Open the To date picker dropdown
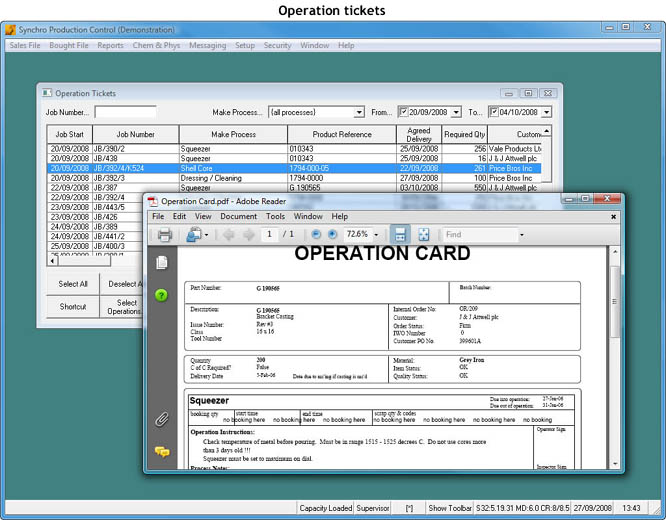Image resolution: width=666 pixels, height=520 pixels. pyautogui.click(x=547, y=112)
